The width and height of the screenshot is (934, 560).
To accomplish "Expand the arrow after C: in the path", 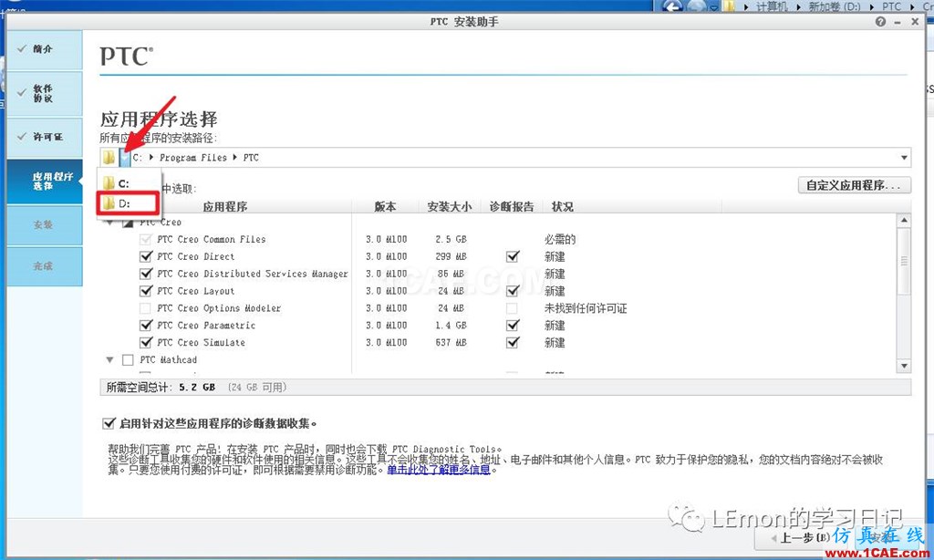I will tap(150, 158).
